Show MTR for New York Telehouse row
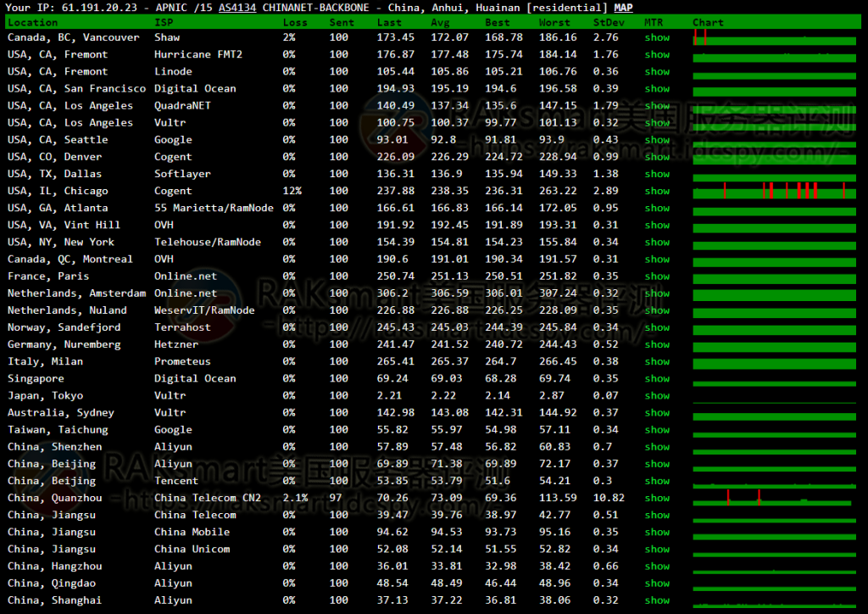The width and height of the screenshot is (868, 614). coord(657,243)
